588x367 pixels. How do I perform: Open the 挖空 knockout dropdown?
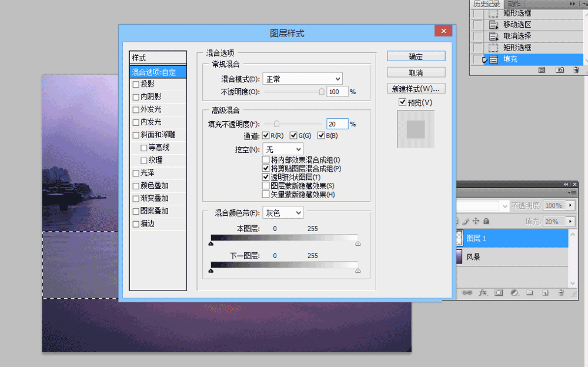pyautogui.click(x=283, y=149)
